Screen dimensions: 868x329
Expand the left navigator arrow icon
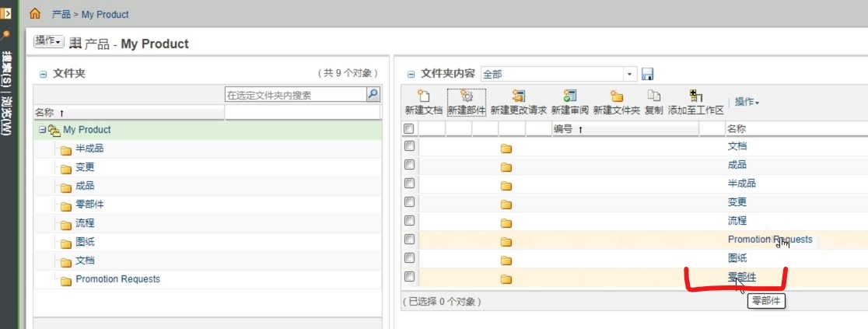(x=6, y=12)
